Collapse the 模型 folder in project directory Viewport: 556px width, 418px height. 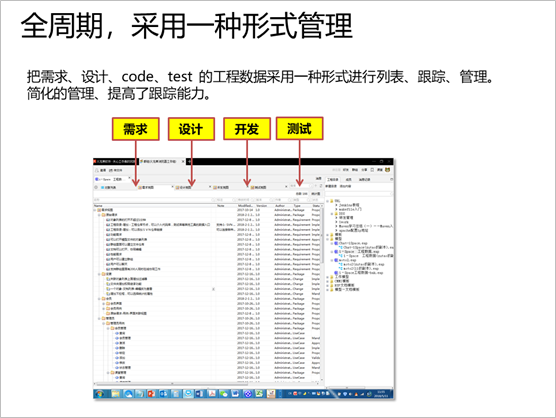tap(328, 239)
